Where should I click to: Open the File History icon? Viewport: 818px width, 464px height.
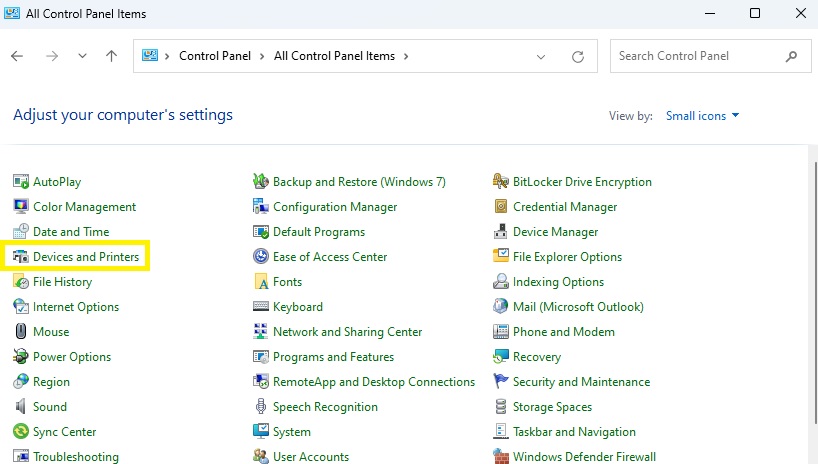pyautogui.click(x=21, y=282)
